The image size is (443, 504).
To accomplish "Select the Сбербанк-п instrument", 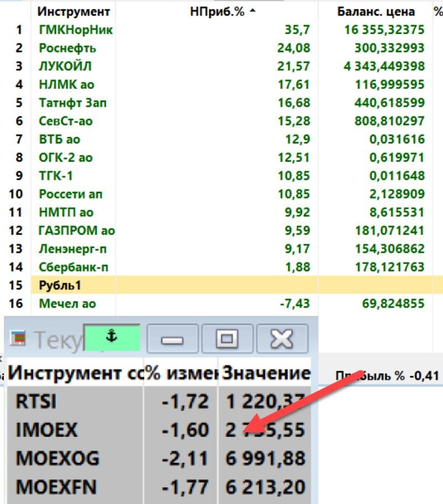I will coord(73,267).
